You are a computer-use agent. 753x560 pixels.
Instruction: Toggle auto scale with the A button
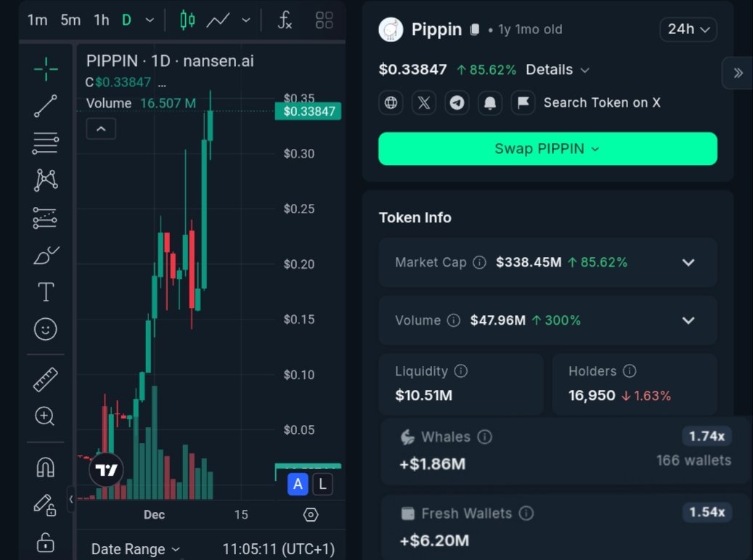tap(298, 484)
